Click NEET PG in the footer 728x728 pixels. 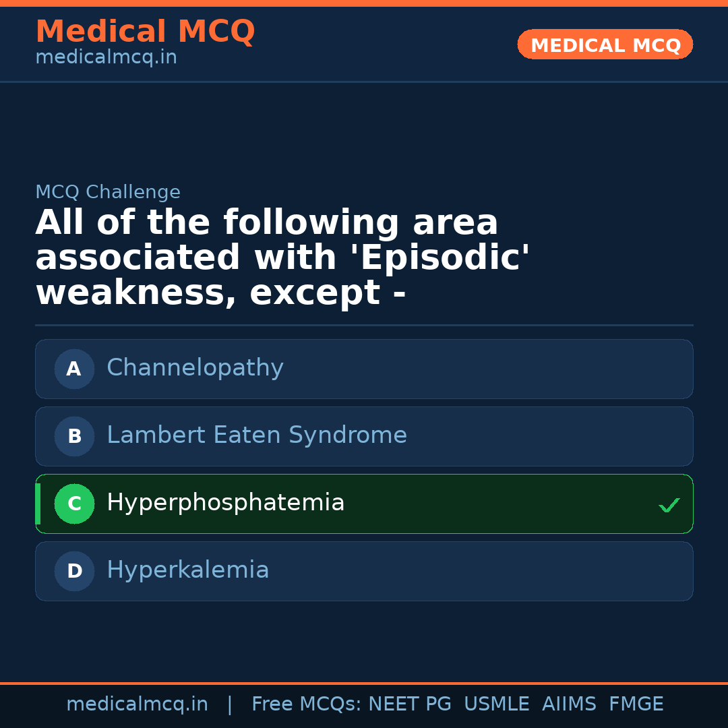[x=410, y=704]
